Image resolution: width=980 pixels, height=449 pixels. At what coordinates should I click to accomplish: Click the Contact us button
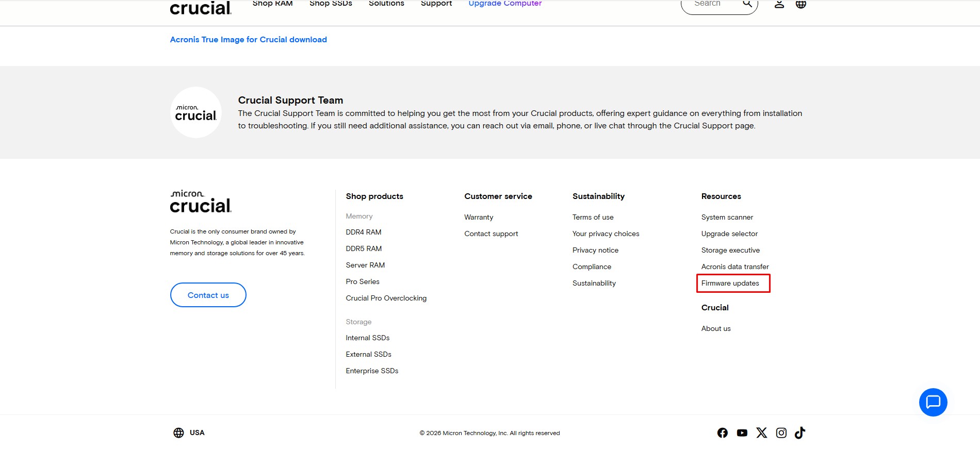[x=208, y=295]
